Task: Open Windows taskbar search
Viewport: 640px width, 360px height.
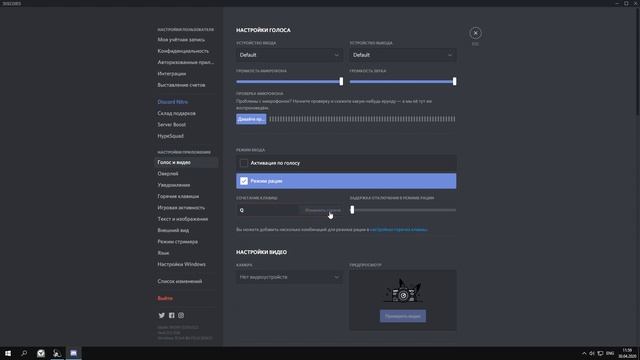Action: 24,353
